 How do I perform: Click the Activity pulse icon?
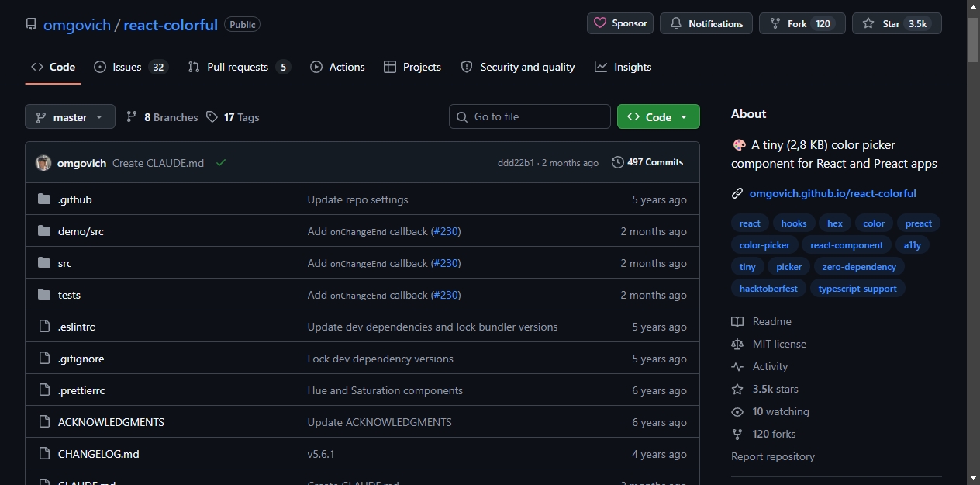pos(737,366)
